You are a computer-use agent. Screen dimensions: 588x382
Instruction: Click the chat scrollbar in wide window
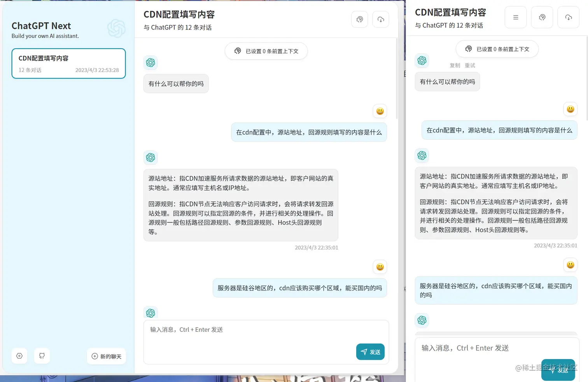[397, 78]
